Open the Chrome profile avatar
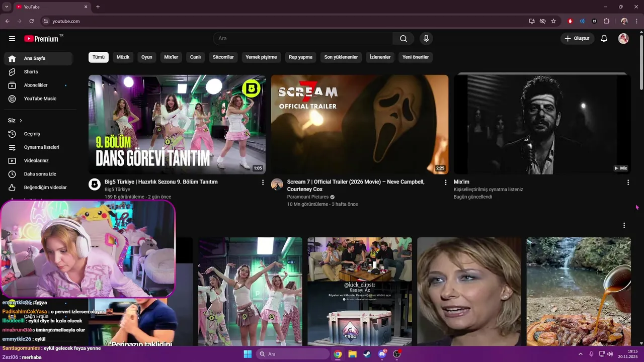The image size is (644, 362). 624,21
